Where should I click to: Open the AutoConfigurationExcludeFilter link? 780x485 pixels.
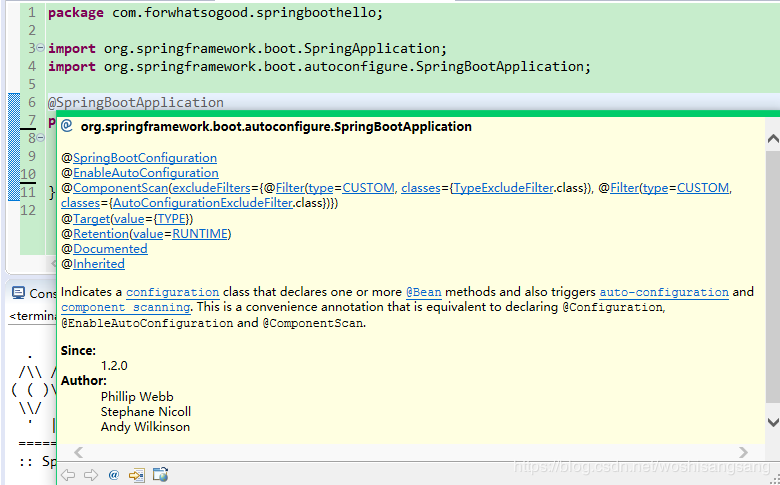pos(203,203)
